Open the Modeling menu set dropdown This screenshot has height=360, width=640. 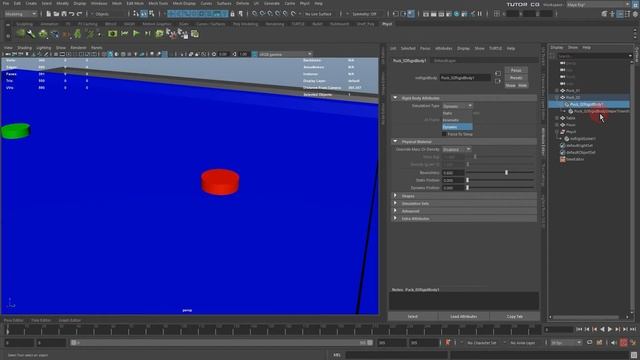(20, 14)
